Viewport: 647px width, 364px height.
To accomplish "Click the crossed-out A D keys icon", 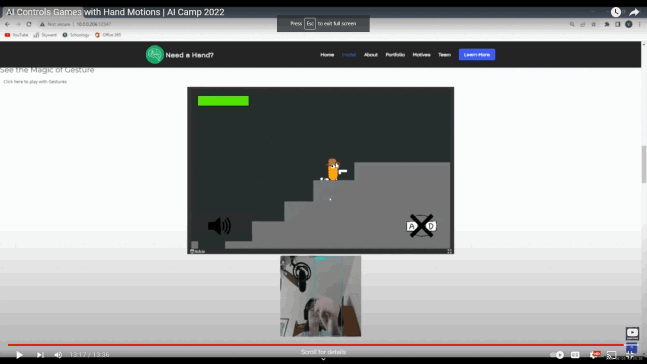I will click(421, 226).
